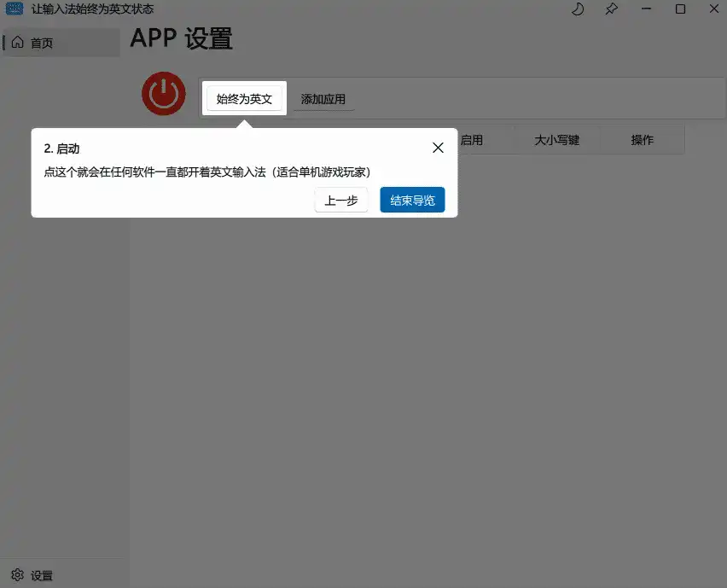Open 设置 at the sidebar bottom
The width and height of the screenshot is (727, 588).
point(61,575)
